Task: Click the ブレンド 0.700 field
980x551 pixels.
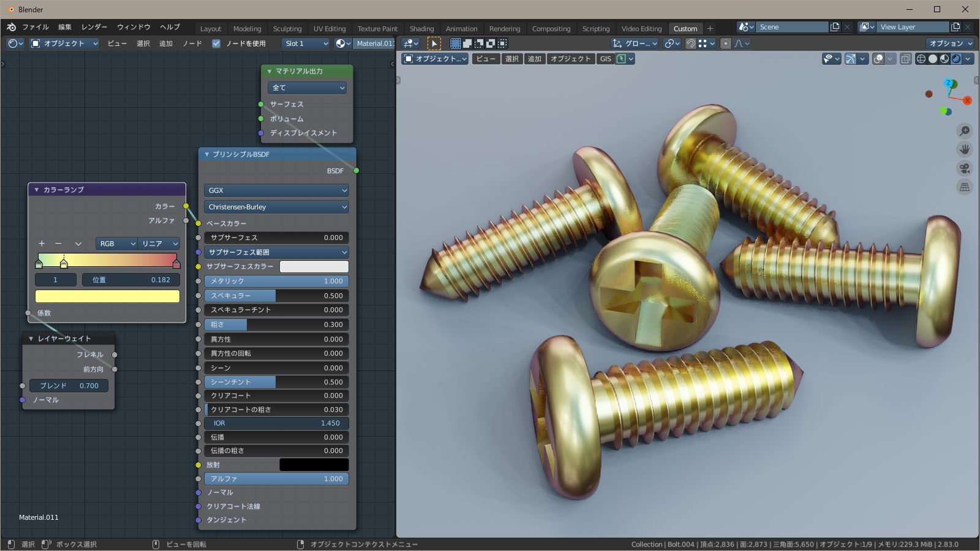Action: pyautogui.click(x=69, y=386)
